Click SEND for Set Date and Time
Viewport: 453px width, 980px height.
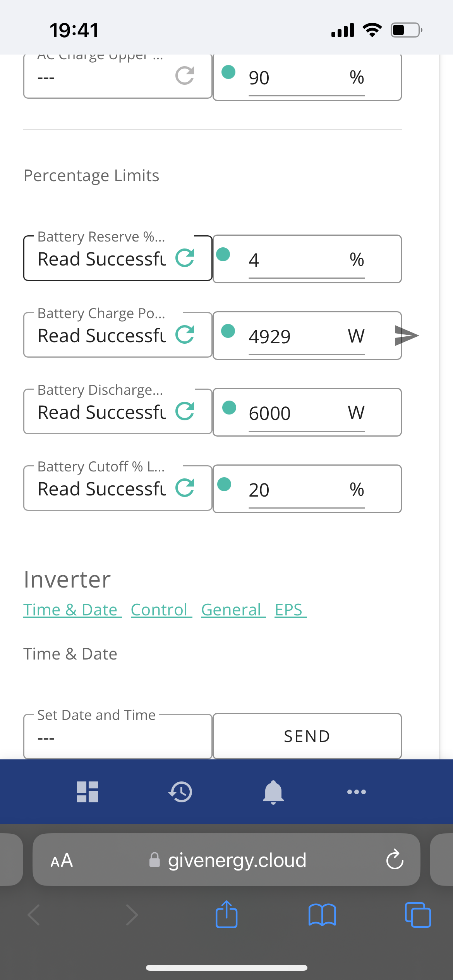pyautogui.click(x=307, y=736)
